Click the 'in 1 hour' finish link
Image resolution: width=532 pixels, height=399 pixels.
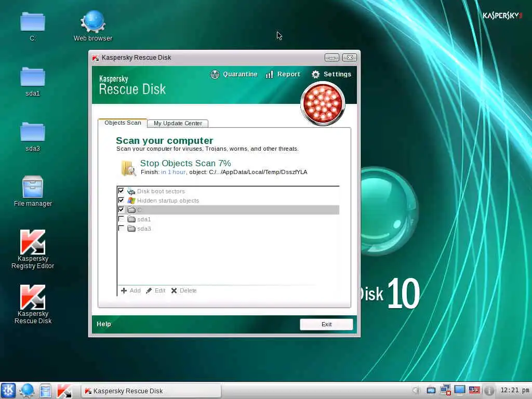[174, 172]
